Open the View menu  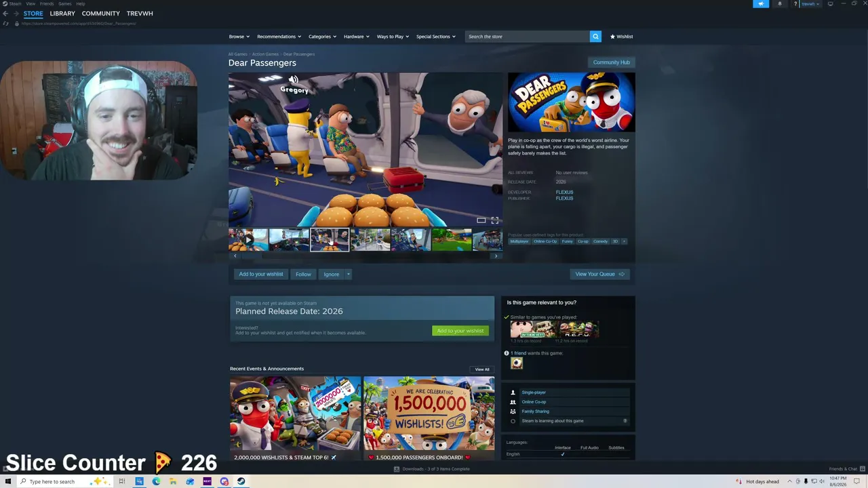[x=31, y=3]
